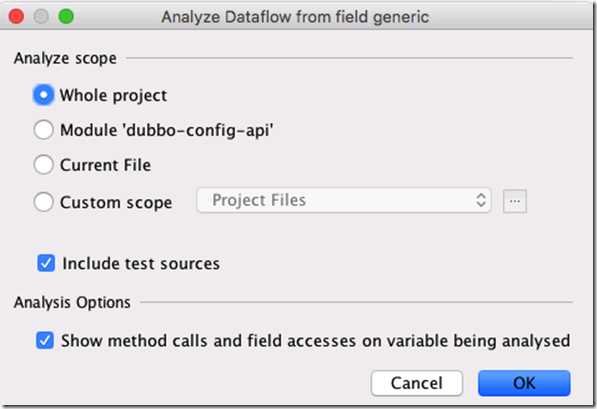The width and height of the screenshot is (597, 409).
Task: Toggle Show method calls and field accesses checkbox
Action: point(45,340)
